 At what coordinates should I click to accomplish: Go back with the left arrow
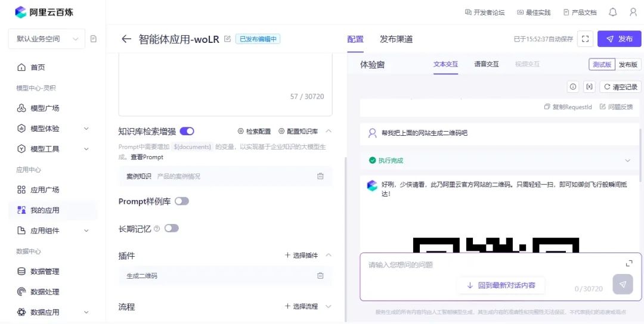click(x=126, y=39)
